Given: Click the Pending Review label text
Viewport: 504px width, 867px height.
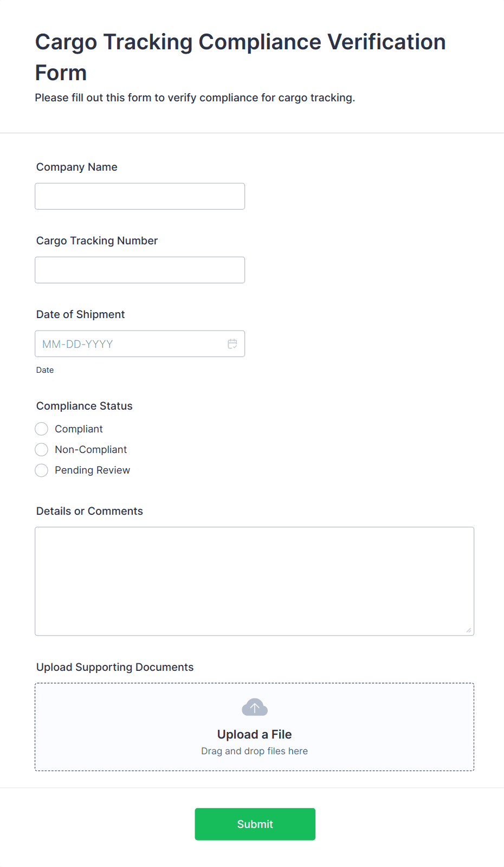Looking at the screenshot, I should (x=92, y=470).
